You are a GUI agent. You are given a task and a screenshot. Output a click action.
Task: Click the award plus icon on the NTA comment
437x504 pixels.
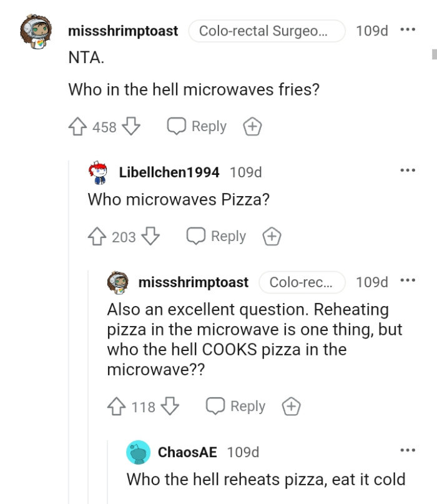[252, 126]
